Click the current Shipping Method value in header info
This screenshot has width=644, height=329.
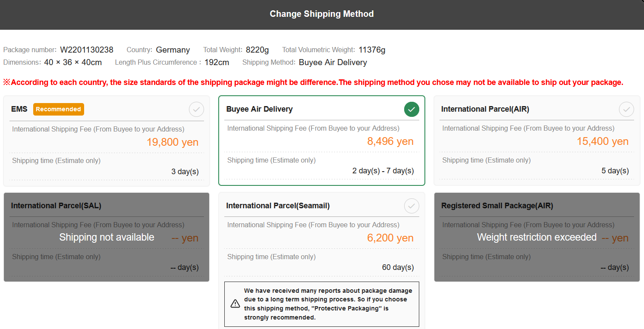[x=333, y=63]
